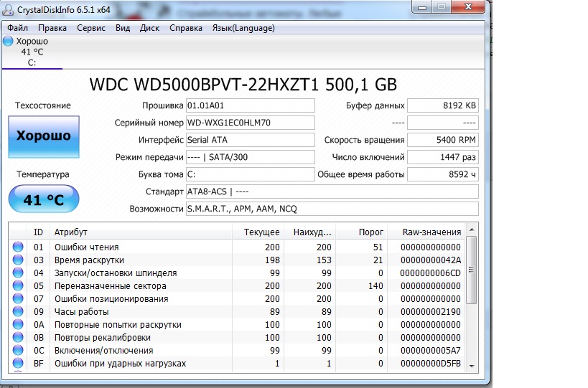588x388 pixels.
Task: Open the Диск menu
Action: point(149,28)
